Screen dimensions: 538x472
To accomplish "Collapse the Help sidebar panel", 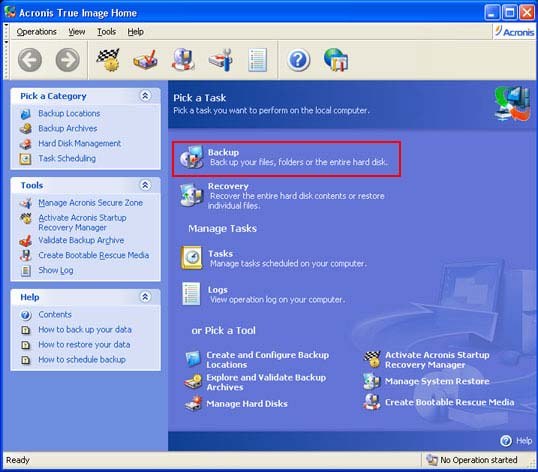I will tap(145, 297).
